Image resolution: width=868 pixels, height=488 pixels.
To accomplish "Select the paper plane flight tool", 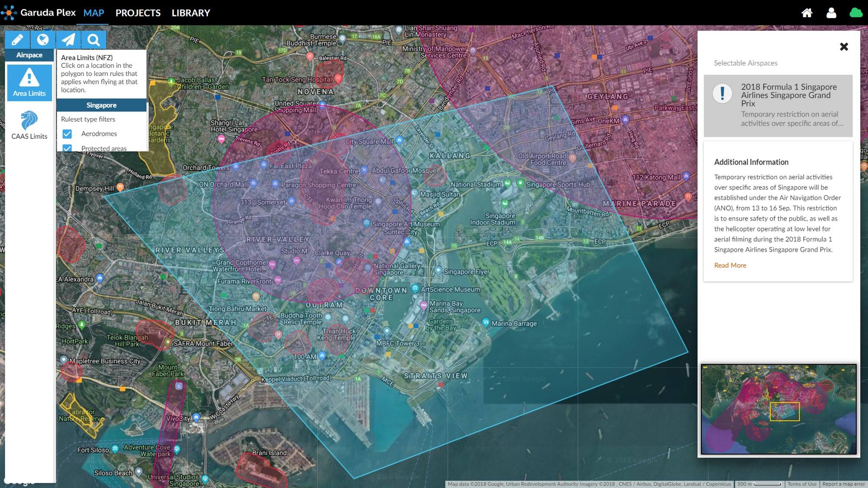I will (68, 40).
